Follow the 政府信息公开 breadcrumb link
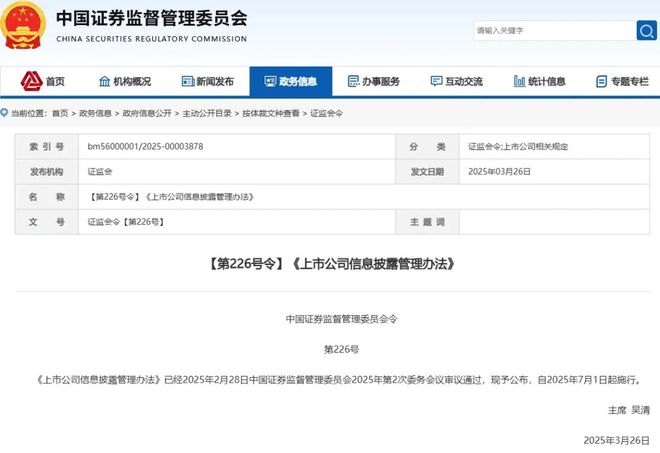This screenshot has height=453, width=660. 147,113
